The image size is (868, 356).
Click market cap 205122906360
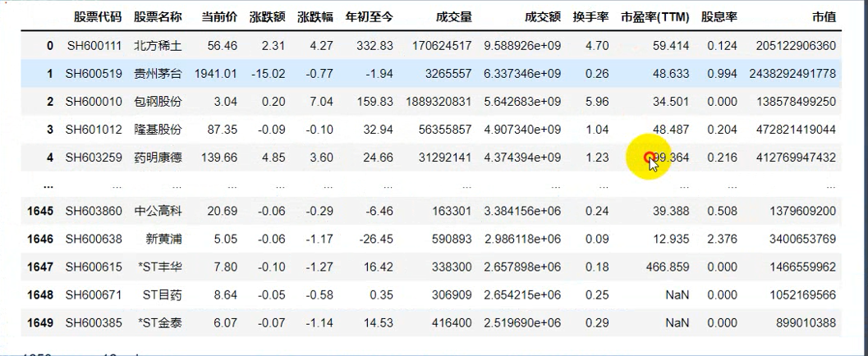pyautogui.click(x=796, y=46)
